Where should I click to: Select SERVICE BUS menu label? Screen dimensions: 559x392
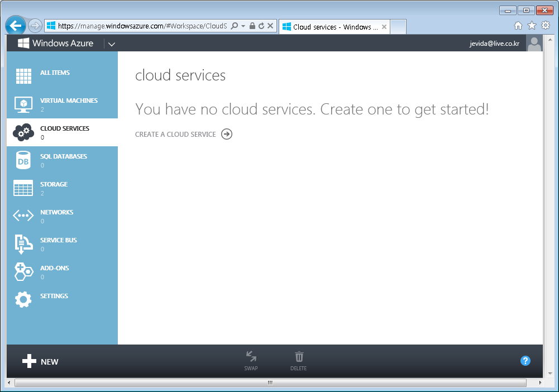[x=59, y=240]
